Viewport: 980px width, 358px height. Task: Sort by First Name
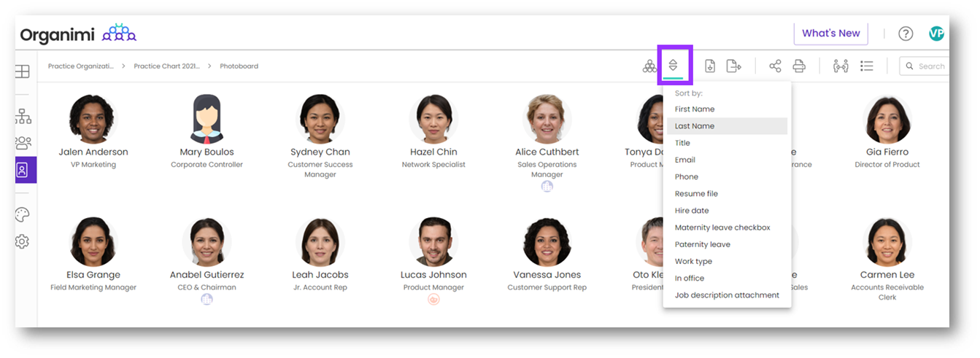click(695, 109)
